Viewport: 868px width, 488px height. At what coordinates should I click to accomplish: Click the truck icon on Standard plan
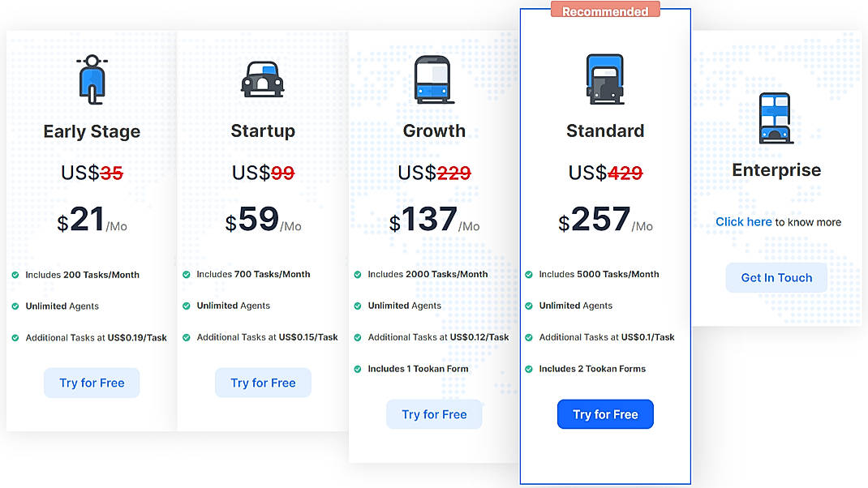[605, 78]
